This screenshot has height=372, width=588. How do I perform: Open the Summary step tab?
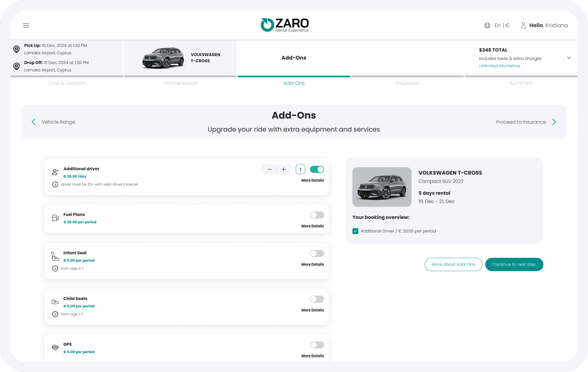coord(521,83)
